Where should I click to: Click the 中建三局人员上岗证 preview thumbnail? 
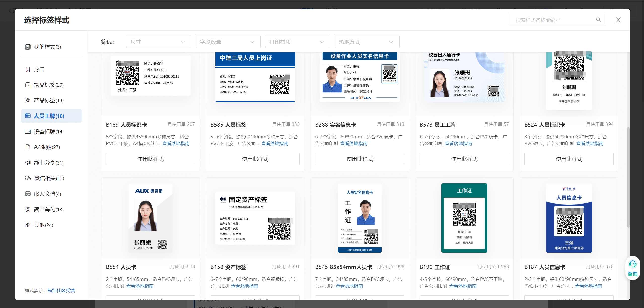255,77
